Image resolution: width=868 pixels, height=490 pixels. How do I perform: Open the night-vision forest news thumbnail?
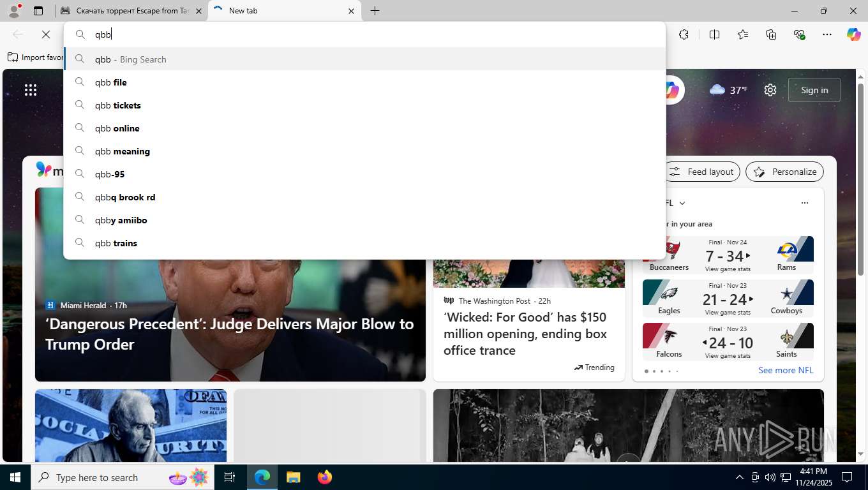(629, 426)
